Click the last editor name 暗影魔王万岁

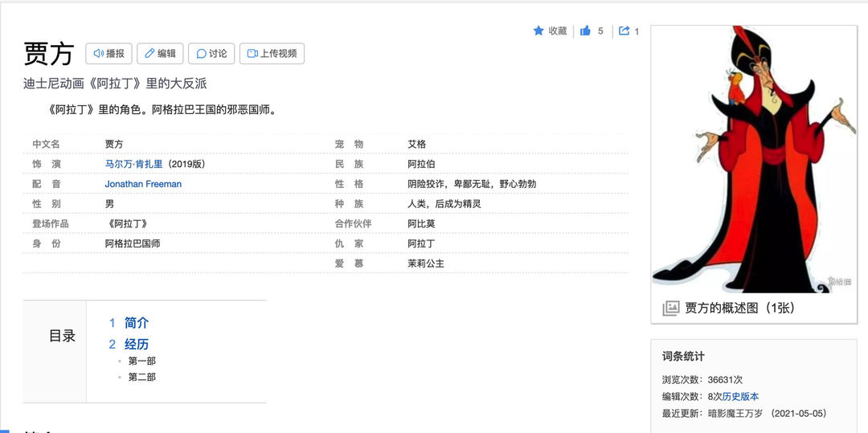[x=735, y=413]
